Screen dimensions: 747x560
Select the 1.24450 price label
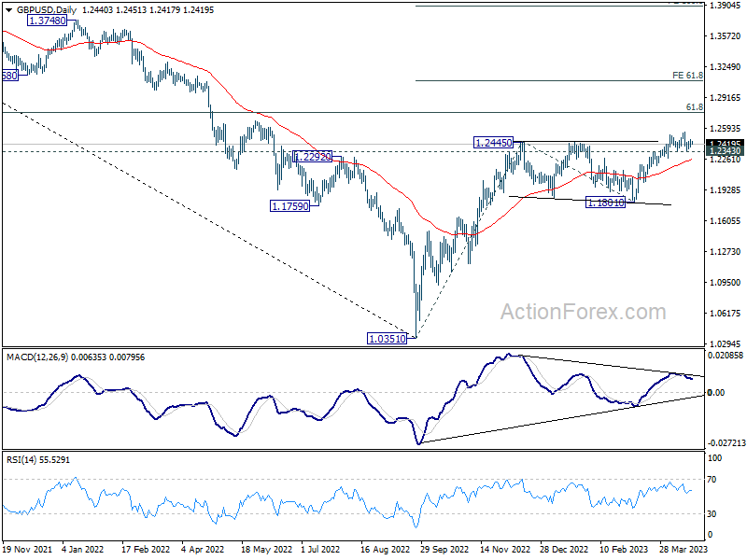(x=494, y=142)
